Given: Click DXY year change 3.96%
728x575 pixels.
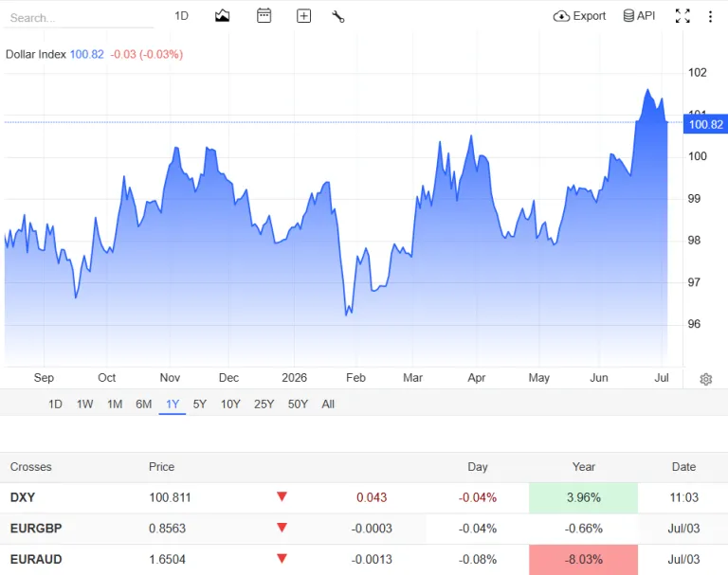Looking at the screenshot, I should pyautogui.click(x=584, y=497).
